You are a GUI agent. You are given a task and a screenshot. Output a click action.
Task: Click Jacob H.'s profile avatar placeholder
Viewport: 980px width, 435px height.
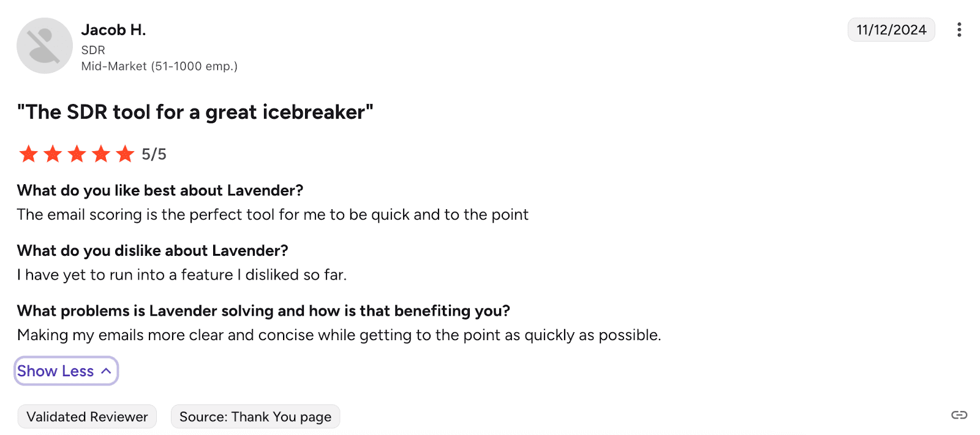click(45, 46)
